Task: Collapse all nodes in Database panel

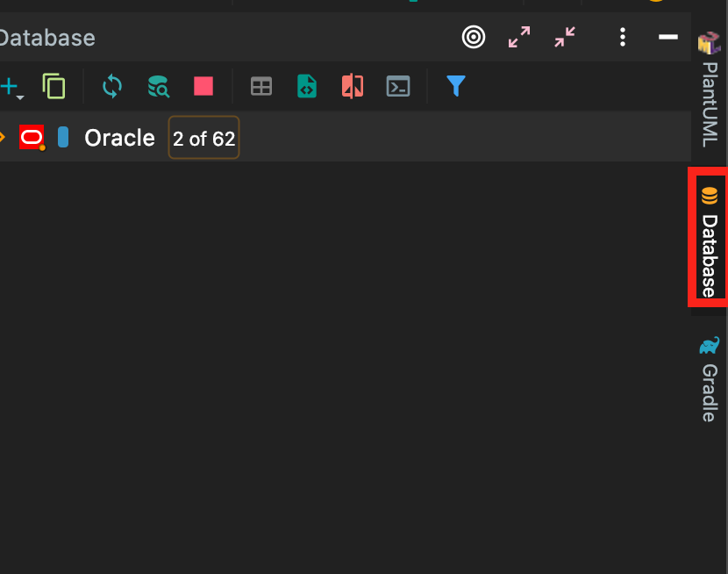Action: (x=565, y=37)
